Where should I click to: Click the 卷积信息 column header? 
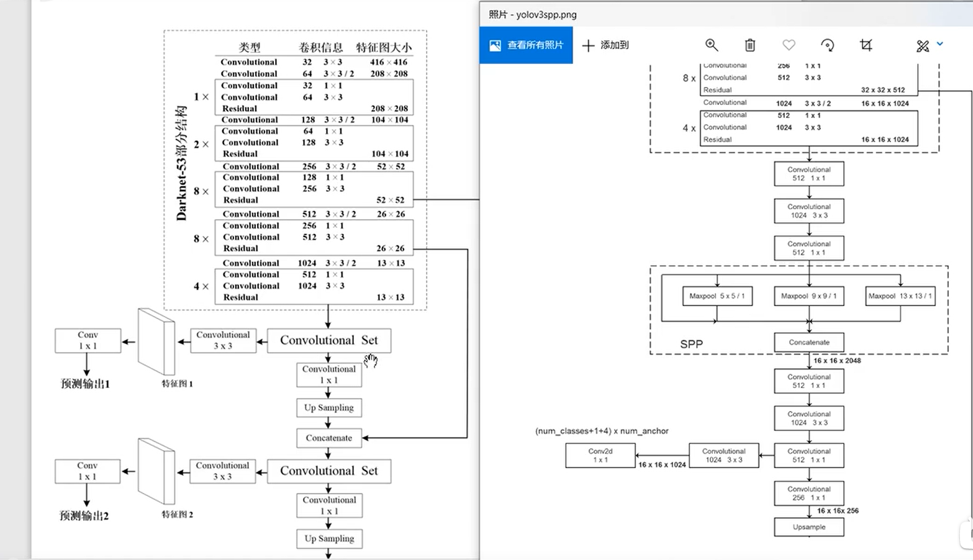320,47
